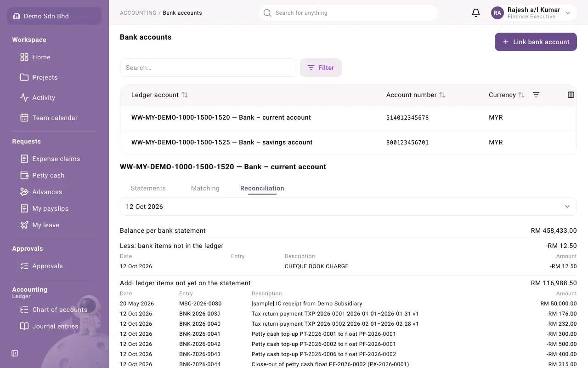Click ACCOUNTING breadcrumb link
Image resolution: width=588 pixels, height=368 pixels.
(138, 13)
